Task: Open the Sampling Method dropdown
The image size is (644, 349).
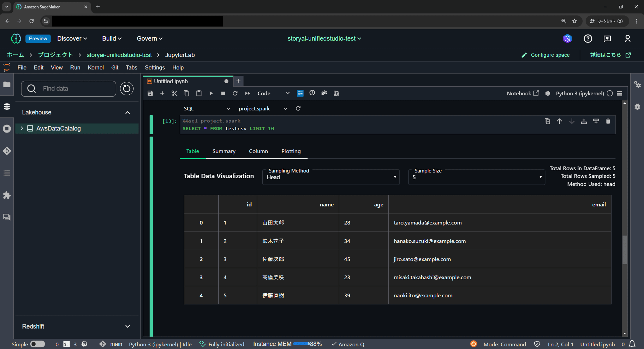Action: (331, 177)
